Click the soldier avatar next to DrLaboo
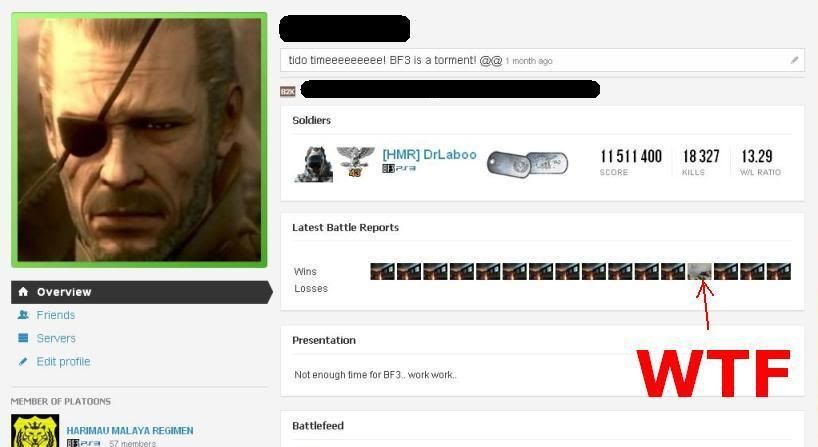818x447 pixels. pyautogui.click(x=314, y=164)
